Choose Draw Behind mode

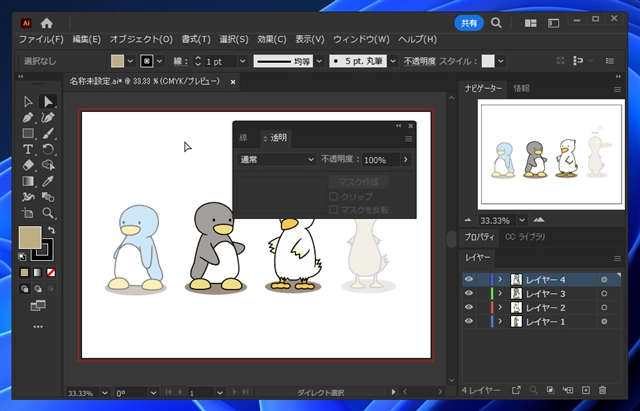(x=38, y=289)
